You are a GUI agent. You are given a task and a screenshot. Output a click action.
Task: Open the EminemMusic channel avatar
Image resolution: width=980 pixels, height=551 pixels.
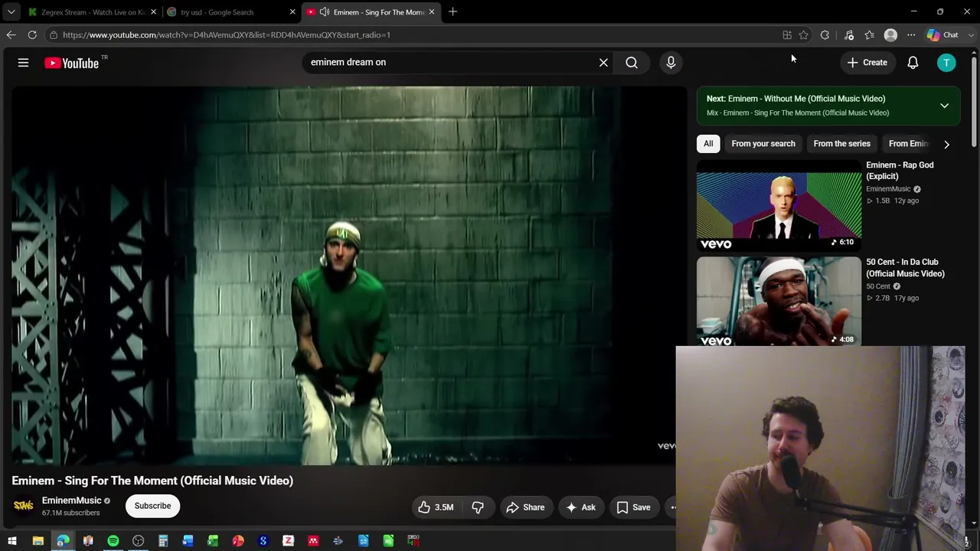click(x=24, y=506)
